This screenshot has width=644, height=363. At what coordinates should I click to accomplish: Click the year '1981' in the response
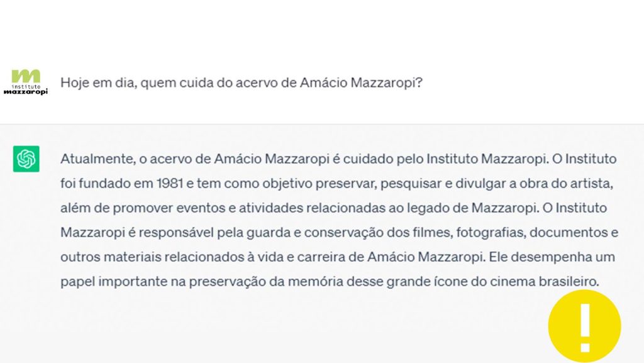(170, 184)
